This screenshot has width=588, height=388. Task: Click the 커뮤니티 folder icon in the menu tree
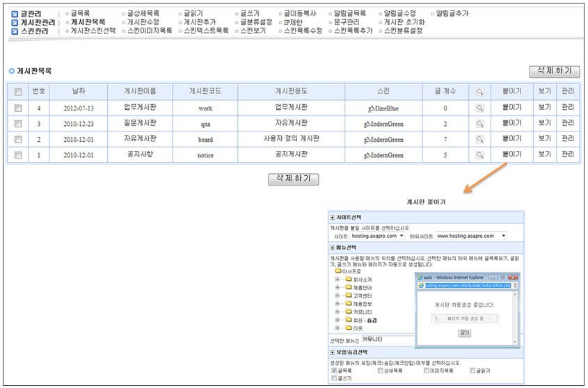[x=348, y=312]
